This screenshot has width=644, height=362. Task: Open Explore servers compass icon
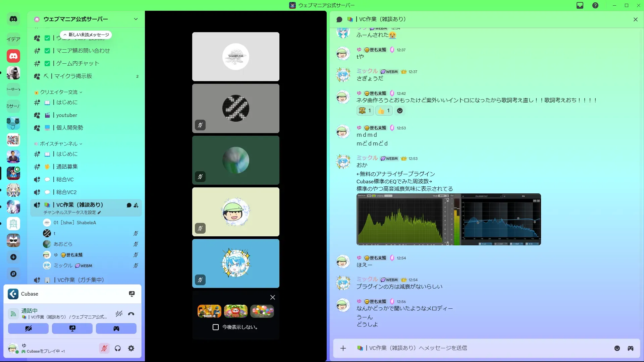[13, 274]
